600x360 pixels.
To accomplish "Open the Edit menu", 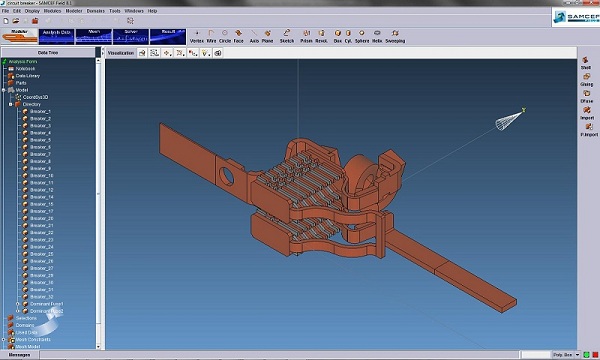I will [x=17, y=11].
